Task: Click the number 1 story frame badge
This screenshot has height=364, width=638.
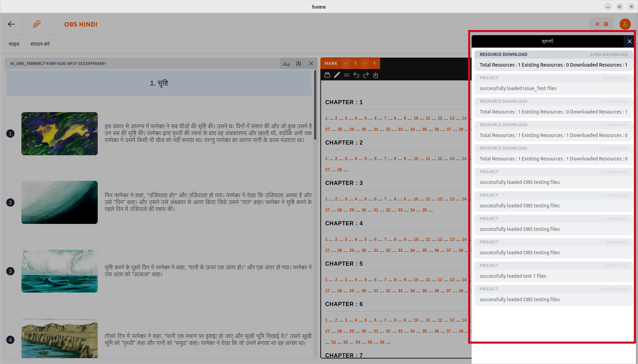Action: tap(10, 134)
